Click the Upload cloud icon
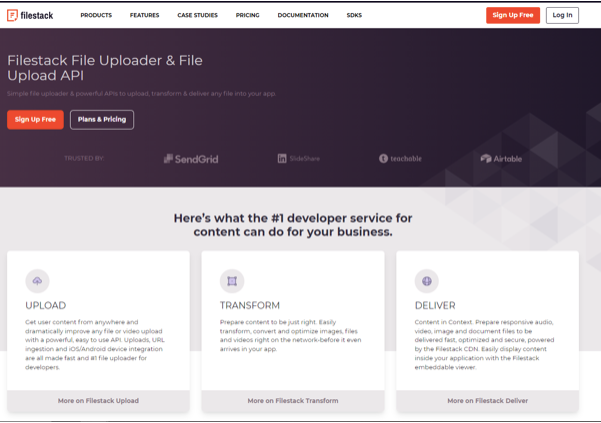 (x=37, y=281)
